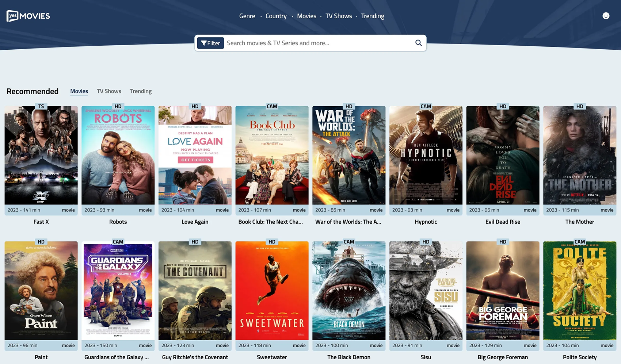Viewport: 621px width, 364px height.
Task: Open the Hypnotic poster
Action: point(426,155)
